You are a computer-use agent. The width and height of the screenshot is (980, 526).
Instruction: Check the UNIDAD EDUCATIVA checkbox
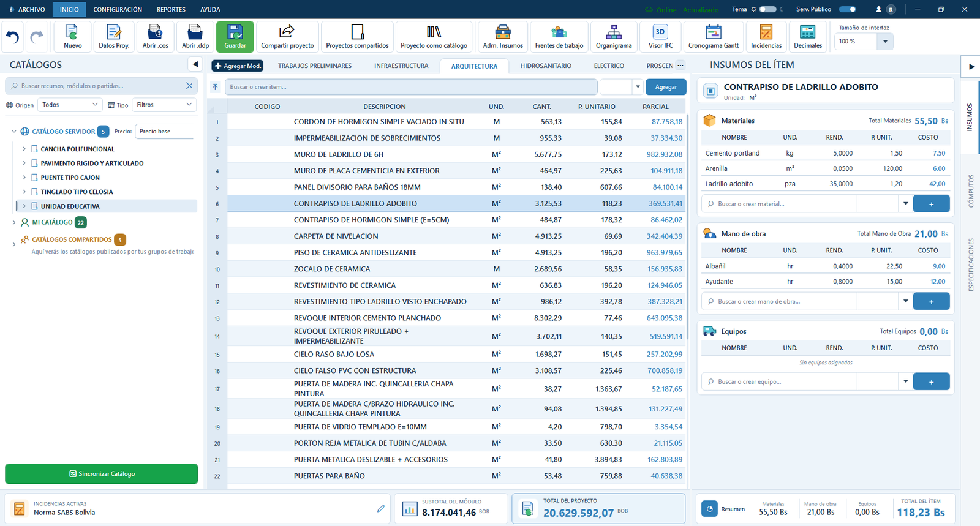[x=34, y=206]
